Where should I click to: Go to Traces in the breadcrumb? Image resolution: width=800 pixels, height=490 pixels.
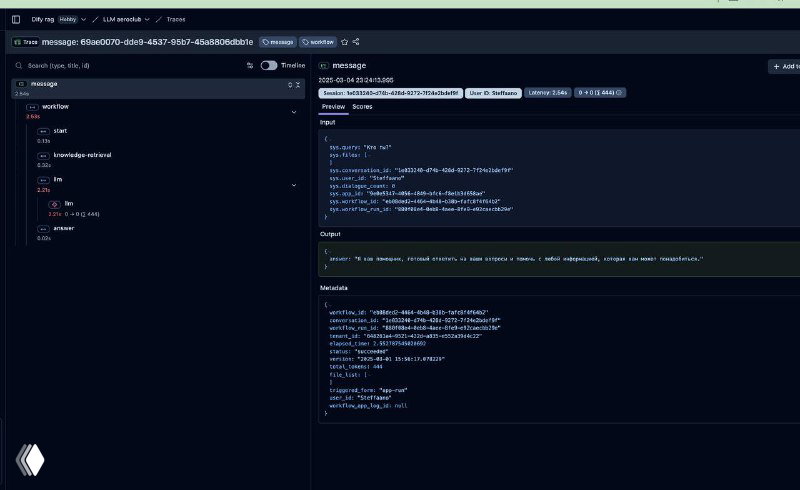tap(176, 19)
